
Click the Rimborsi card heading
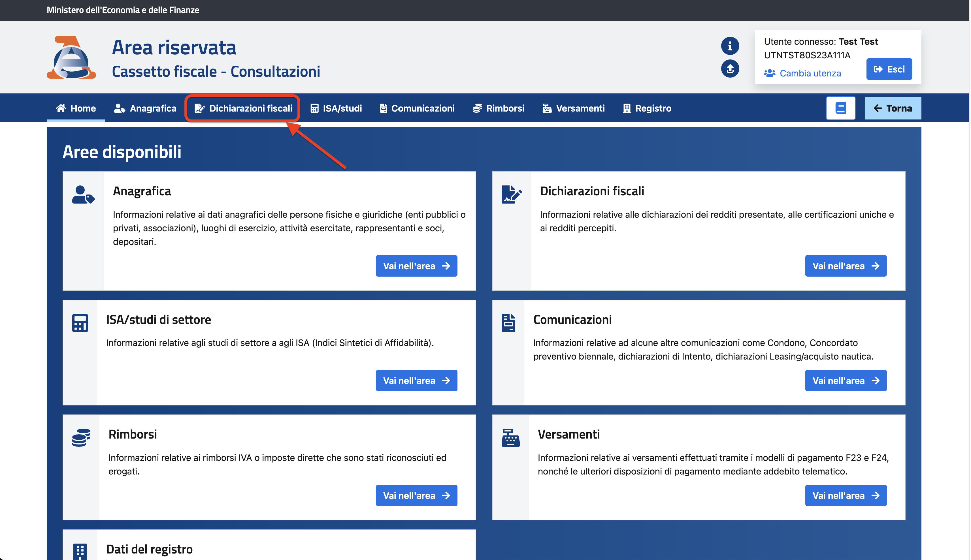pos(132,435)
